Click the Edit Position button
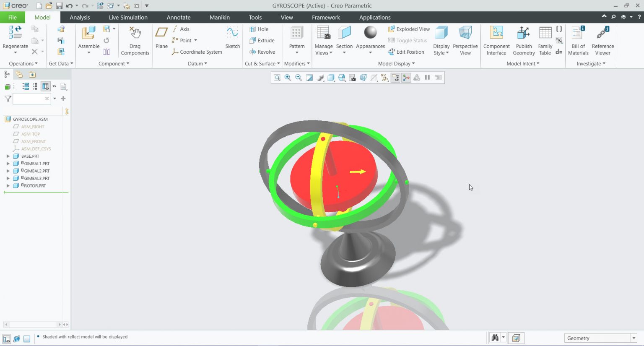Viewport: 644px width, 346px height. 407,52
